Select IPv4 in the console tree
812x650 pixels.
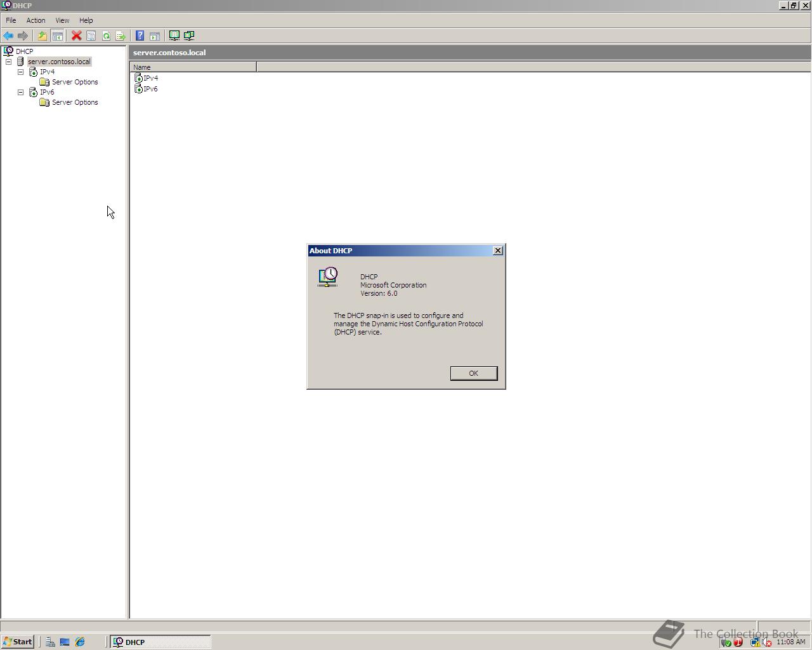coord(48,72)
